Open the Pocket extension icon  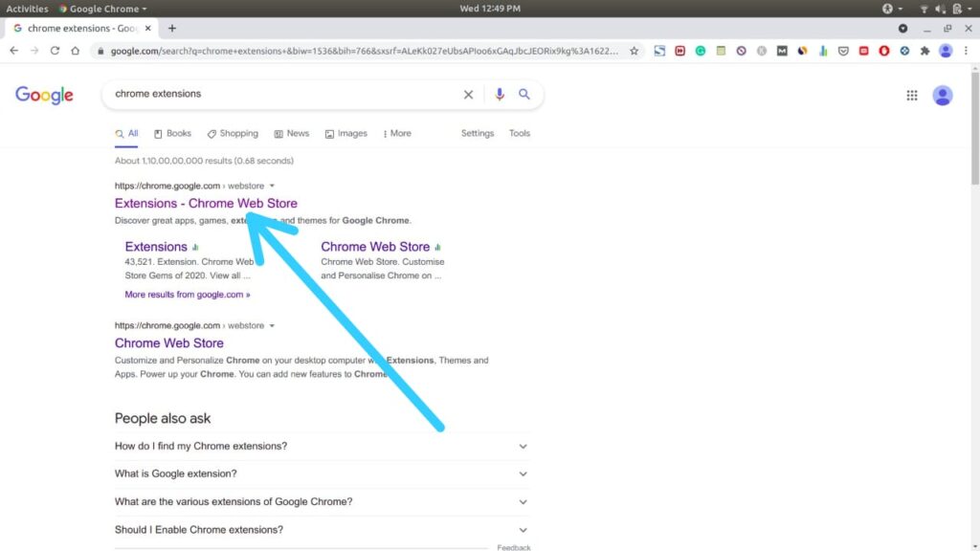843,52
